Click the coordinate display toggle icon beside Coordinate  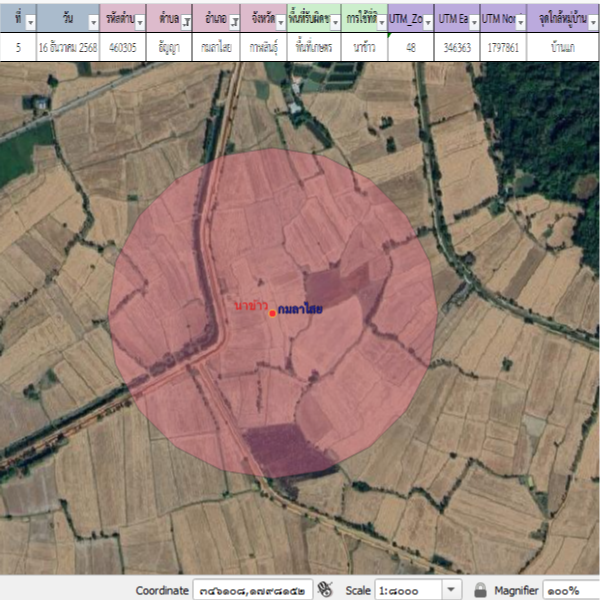coord(325,590)
